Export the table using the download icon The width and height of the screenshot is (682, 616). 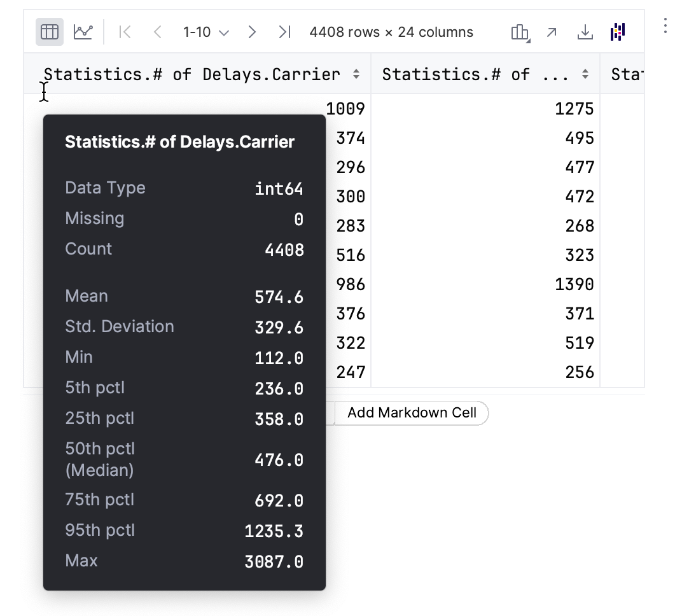(x=585, y=32)
